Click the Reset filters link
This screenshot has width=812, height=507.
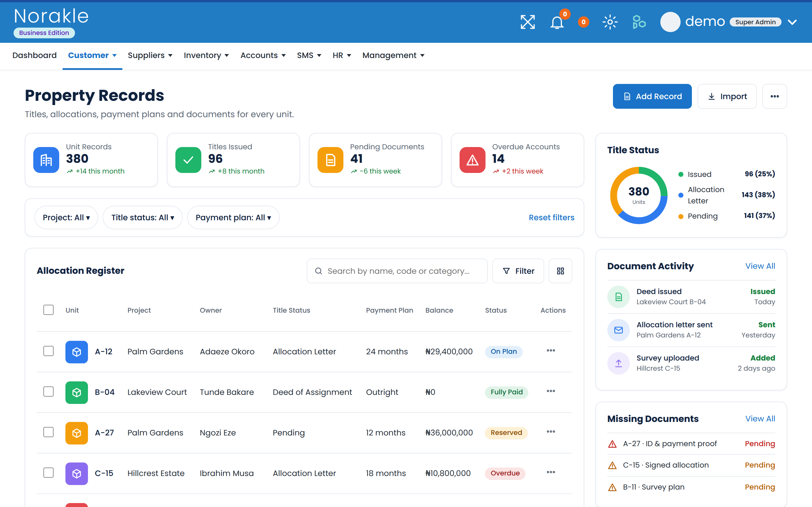pos(551,218)
